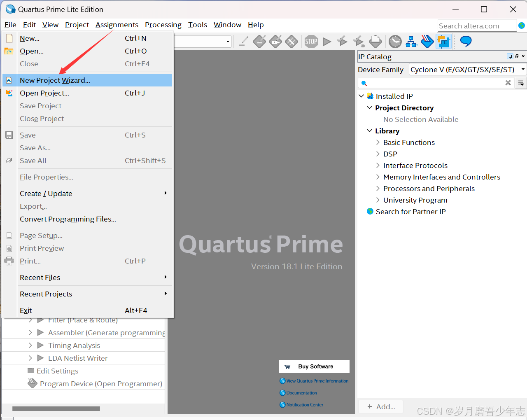Choose Open... from the File menu
The height and width of the screenshot is (420, 527).
click(87, 51)
